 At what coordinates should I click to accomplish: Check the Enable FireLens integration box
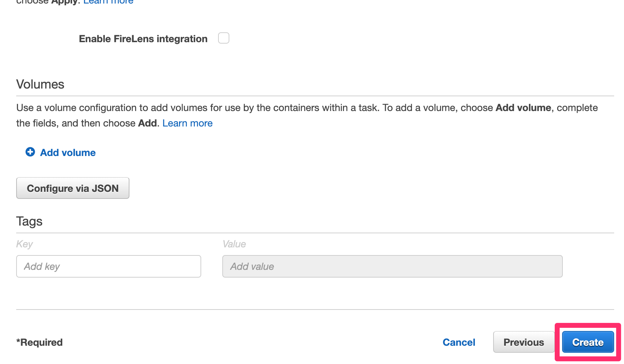click(224, 38)
